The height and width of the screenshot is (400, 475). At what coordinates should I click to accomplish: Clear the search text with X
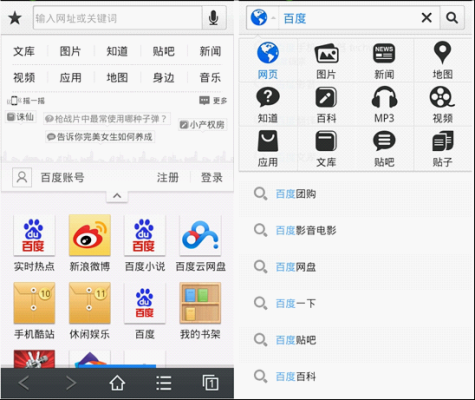click(427, 18)
